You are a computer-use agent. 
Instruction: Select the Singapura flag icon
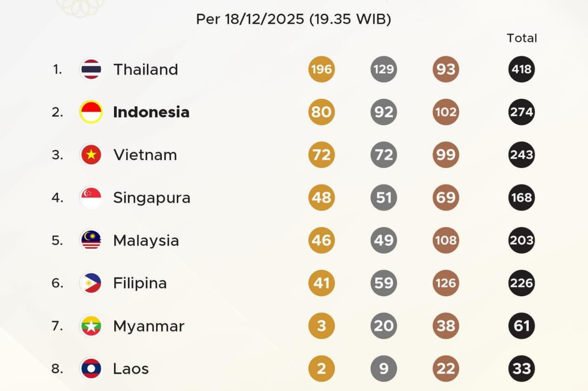(x=91, y=198)
